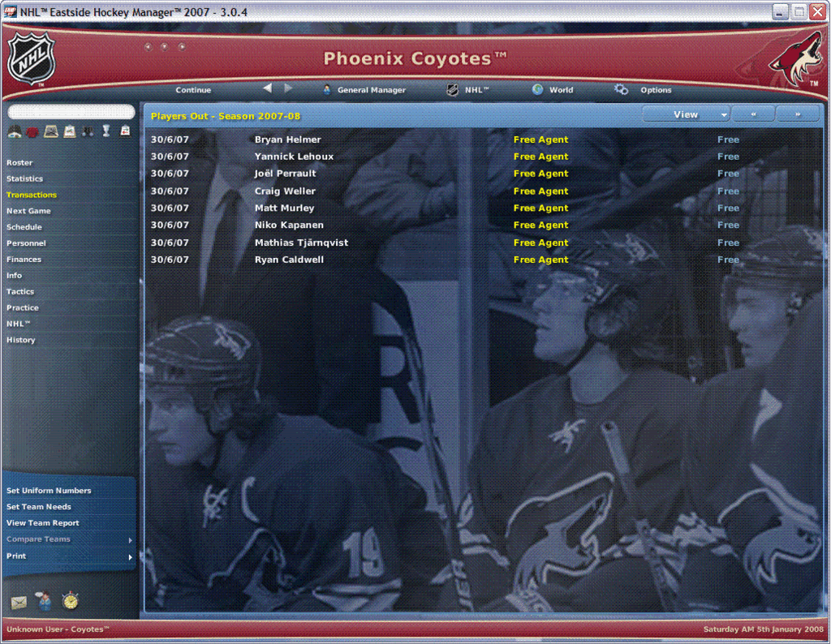This screenshot has height=644, width=831.
Task: Open the Options menu
Action: coord(656,90)
